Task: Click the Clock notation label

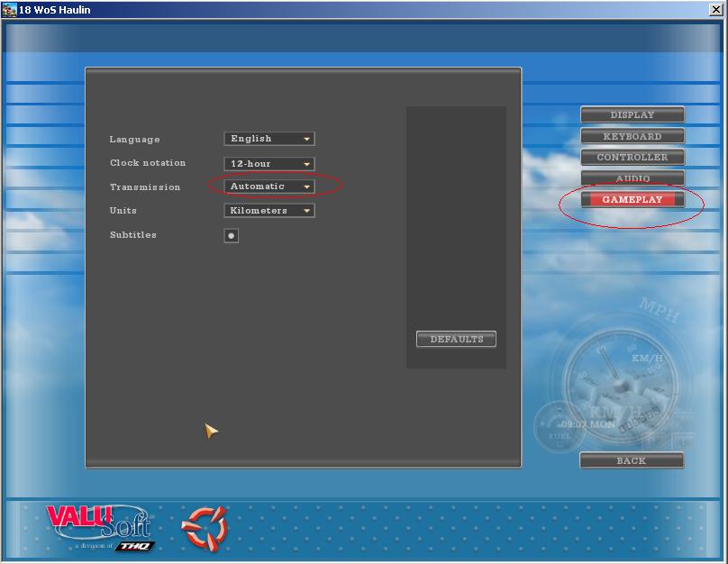Action: [148, 163]
